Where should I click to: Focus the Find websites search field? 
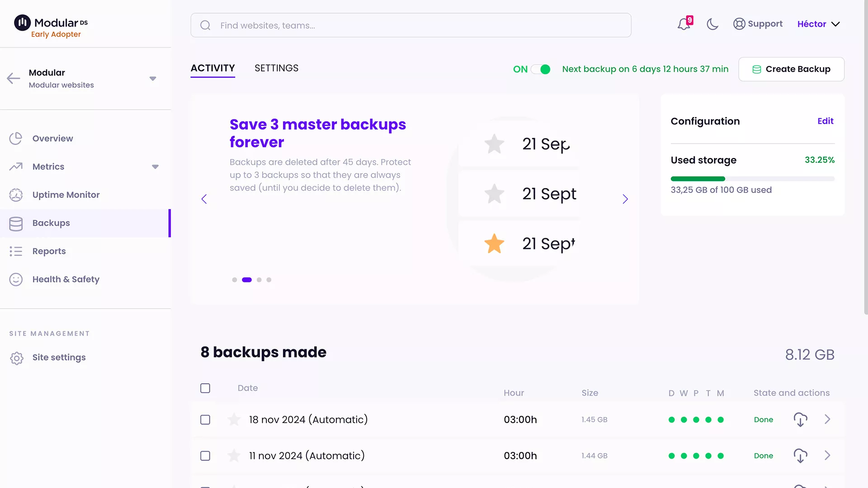[x=410, y=25]
